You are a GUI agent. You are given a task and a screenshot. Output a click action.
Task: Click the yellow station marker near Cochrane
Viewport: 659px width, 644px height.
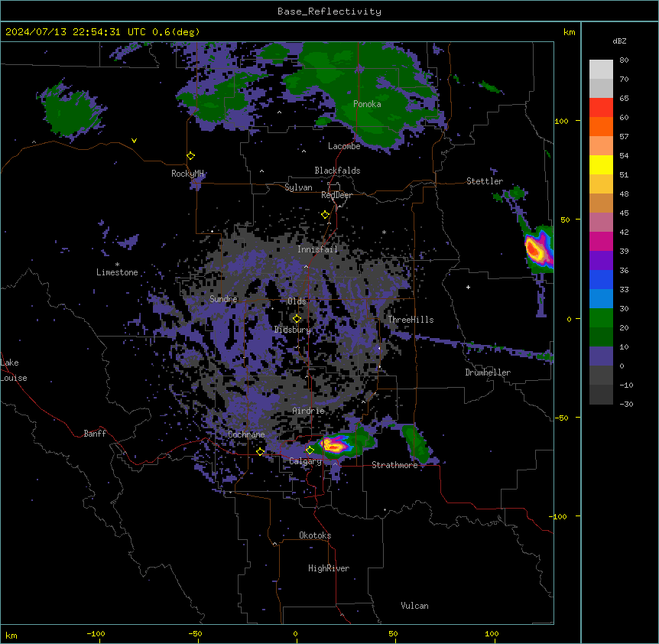tap(260, 452)
